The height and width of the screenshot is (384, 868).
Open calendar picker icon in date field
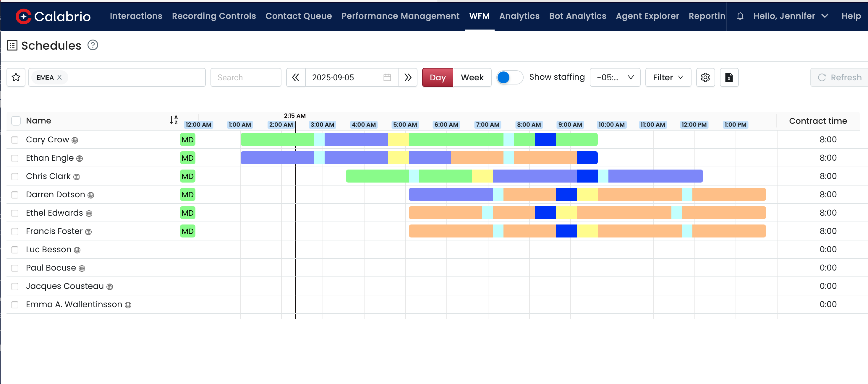point(387,77)
